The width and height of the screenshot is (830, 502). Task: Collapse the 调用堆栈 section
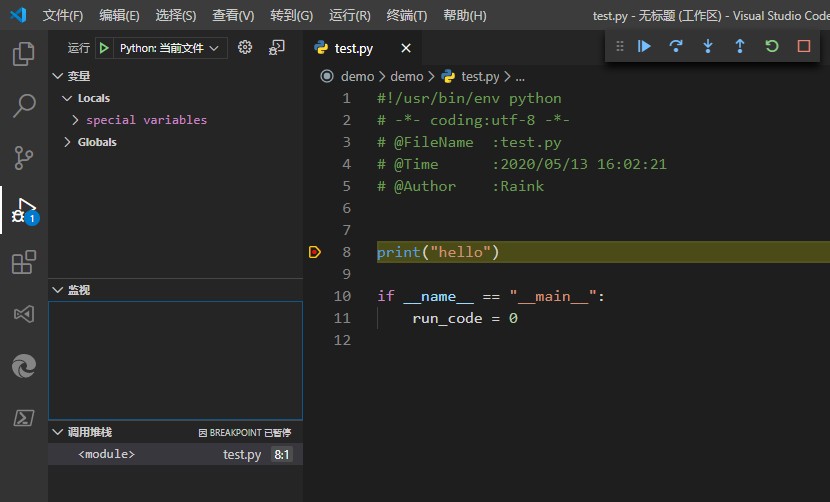pos(58,432)
